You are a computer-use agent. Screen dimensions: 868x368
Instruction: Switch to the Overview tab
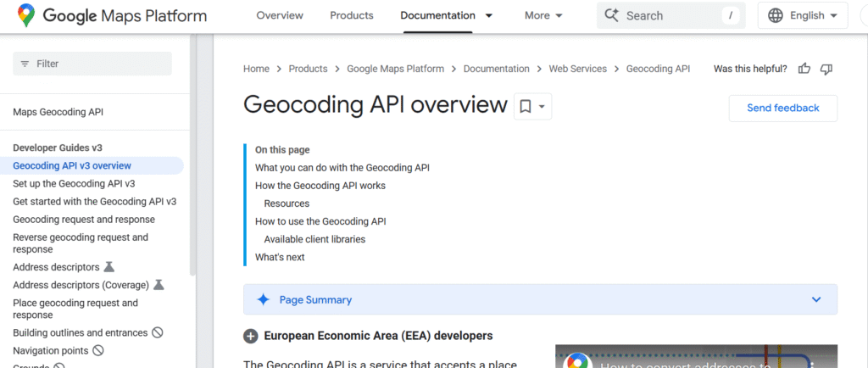(x=280, y=15)
